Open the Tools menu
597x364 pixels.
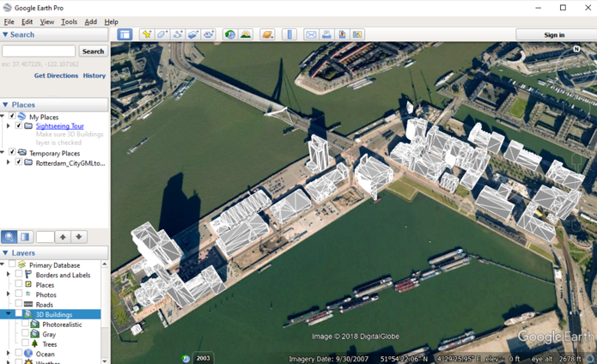click(69, 21)
